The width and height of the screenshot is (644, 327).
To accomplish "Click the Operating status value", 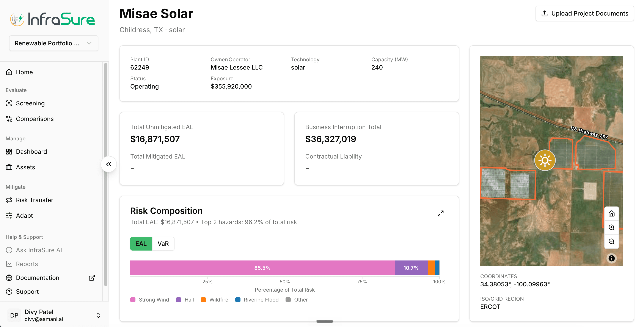I will tap(145, 86).
